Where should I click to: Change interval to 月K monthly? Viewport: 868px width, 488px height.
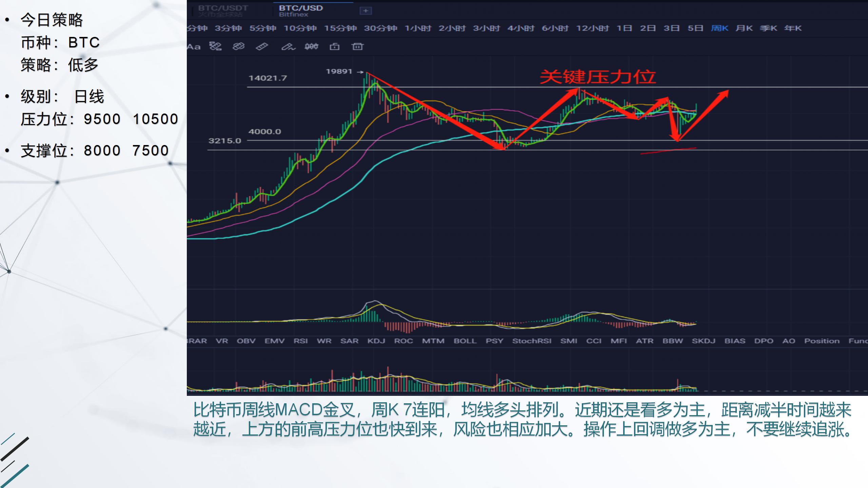coord(744,28)
